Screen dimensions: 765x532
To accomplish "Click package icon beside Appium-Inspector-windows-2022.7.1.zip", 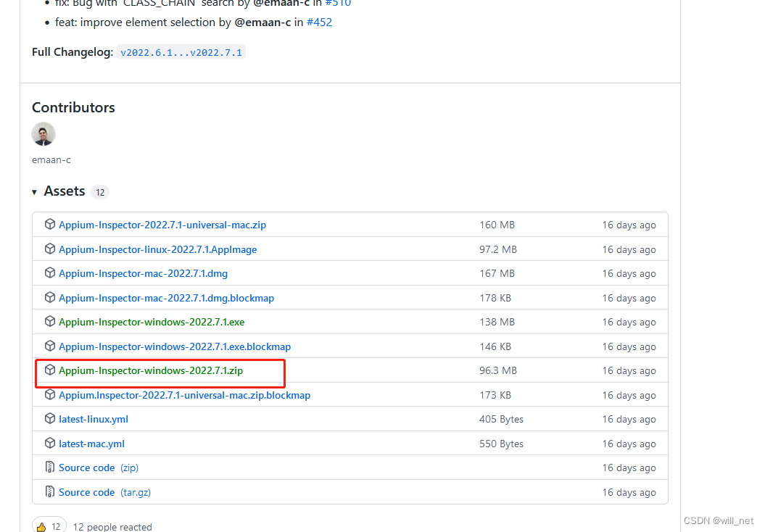I will point(50,370).
